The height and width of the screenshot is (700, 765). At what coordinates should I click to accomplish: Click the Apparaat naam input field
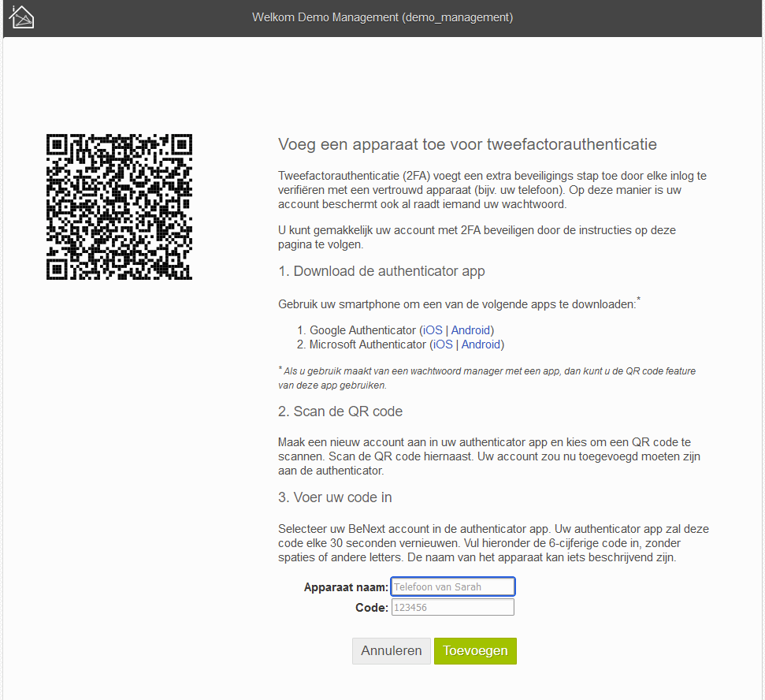coord(452,586)
